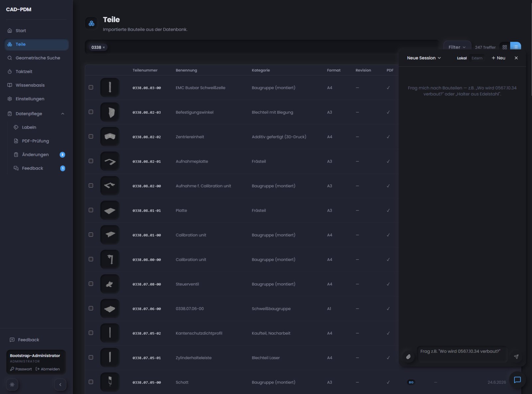The width and height of the screenshot is (532, 394).
Task: Open thumbnail of Befestigungswinkel part
Action: [110, 112]
